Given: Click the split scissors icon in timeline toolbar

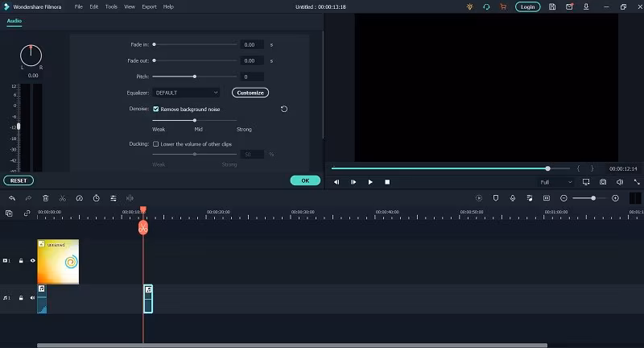Looking at the screenshot, I should (x=63, y=198).
